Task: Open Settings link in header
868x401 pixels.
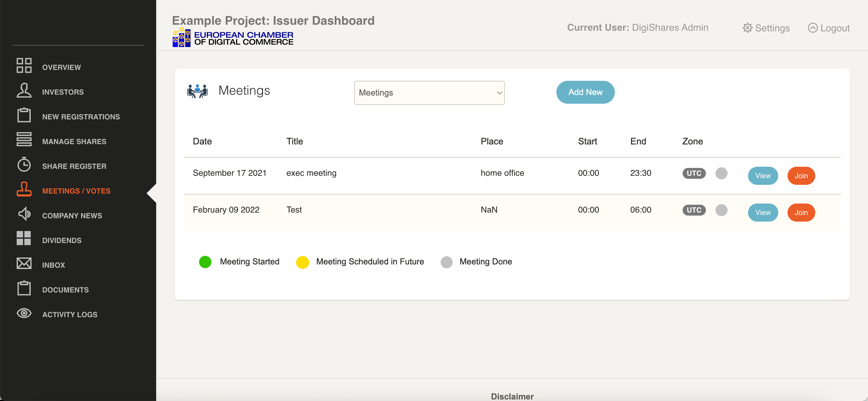Action: tap(766, 28)
